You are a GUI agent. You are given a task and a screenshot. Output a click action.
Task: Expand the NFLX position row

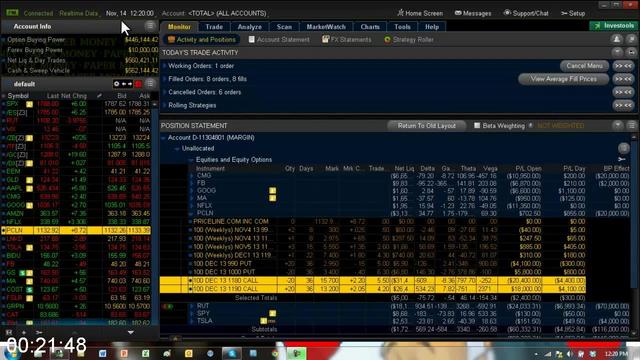point(192,206)
